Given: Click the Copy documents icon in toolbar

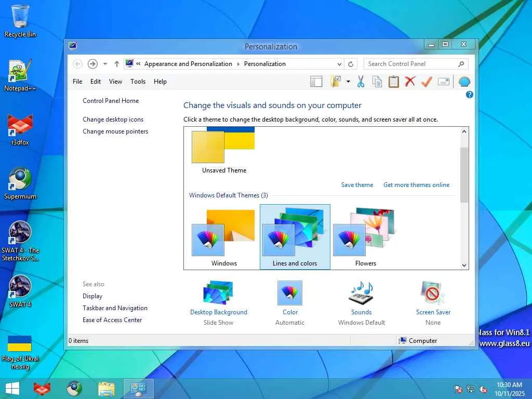Looking at the screenshot, I should click(377, 82).
